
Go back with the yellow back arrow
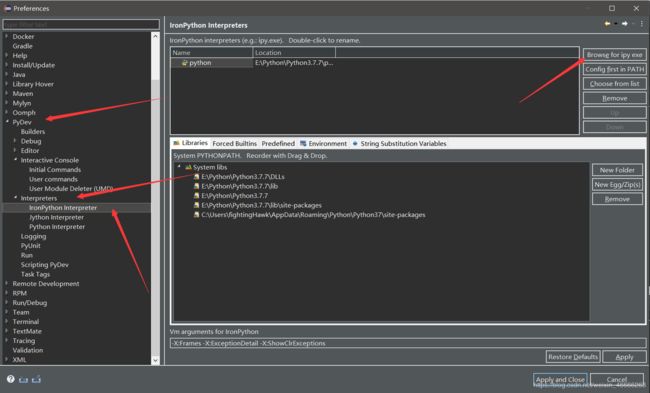coord(607,24)
